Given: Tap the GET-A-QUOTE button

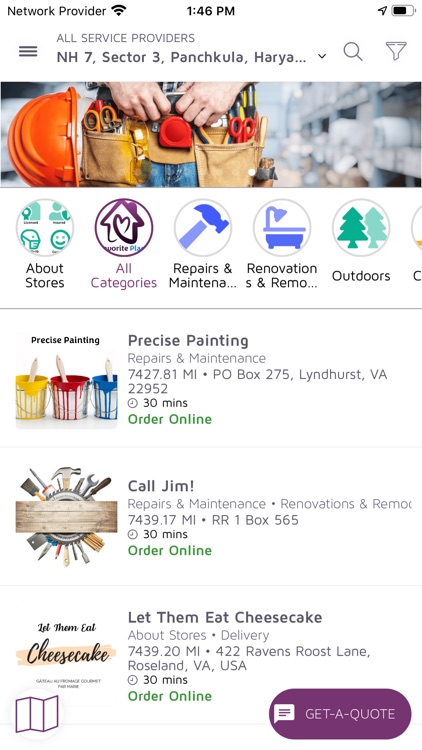Looking at the screenshot, I should click(340, 714).
